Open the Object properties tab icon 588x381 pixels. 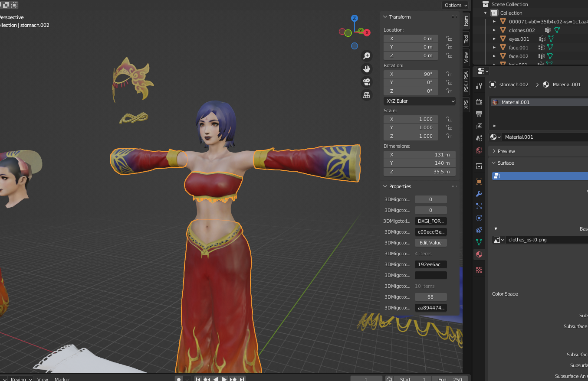479,182
